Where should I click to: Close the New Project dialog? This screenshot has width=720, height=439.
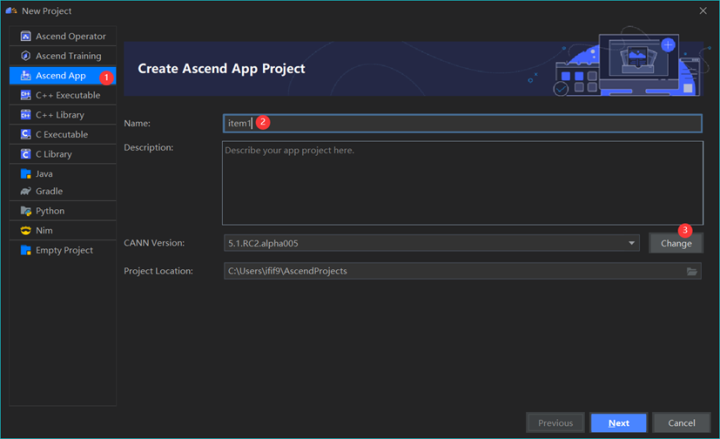pyautogui.click(x=703, y=11)
